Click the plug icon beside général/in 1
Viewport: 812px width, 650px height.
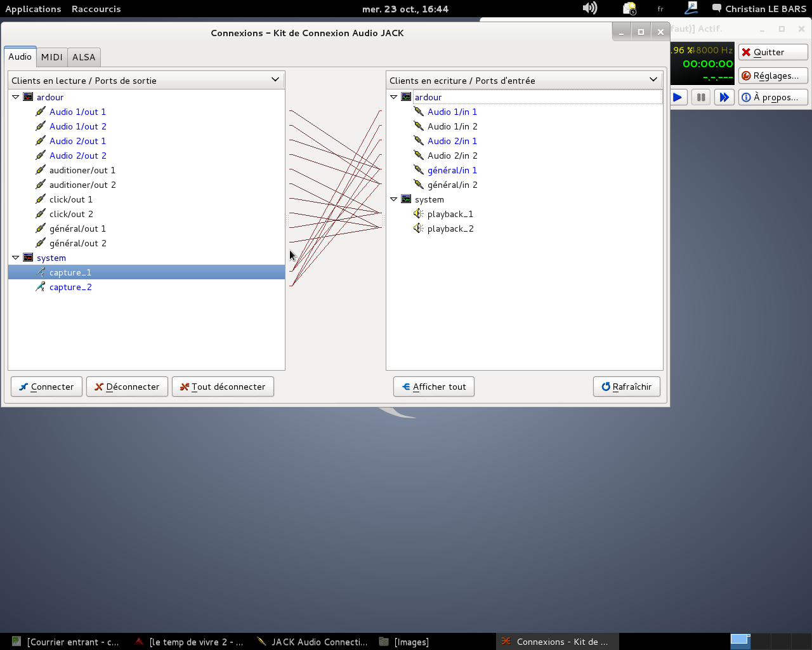pyautogui.click(x=419, y=170)
